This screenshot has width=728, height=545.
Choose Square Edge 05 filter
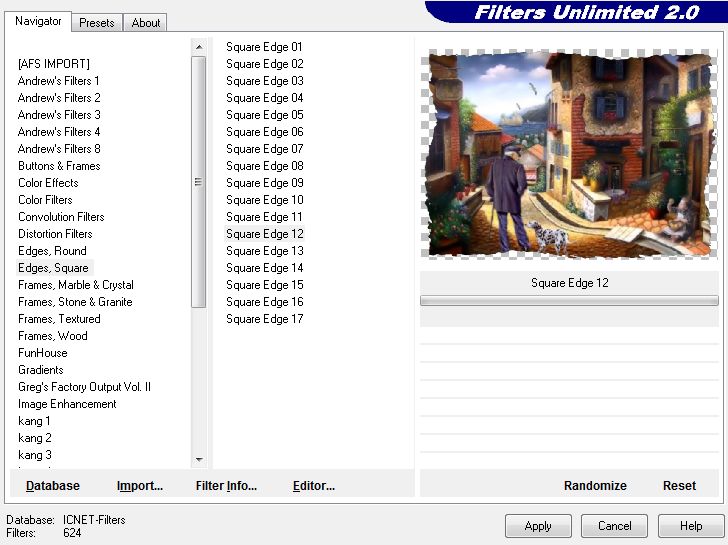pyautogui.click(x=264, y=115)
